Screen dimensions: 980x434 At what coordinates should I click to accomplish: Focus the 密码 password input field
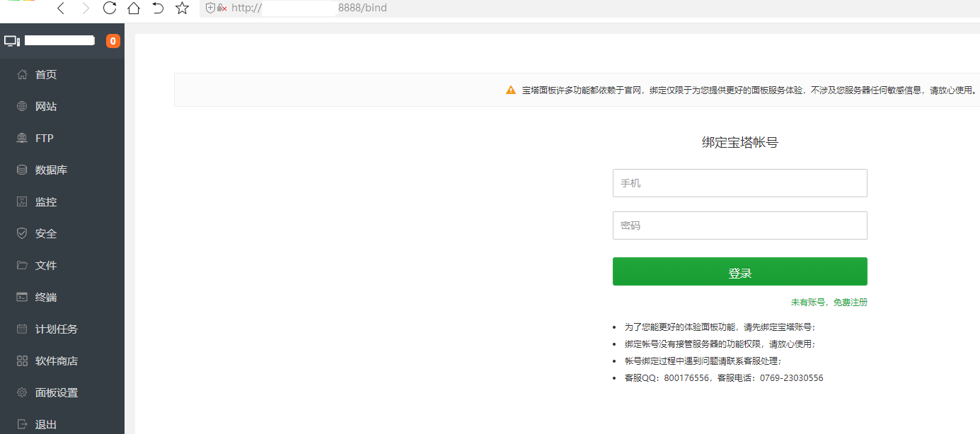point(740,225)
